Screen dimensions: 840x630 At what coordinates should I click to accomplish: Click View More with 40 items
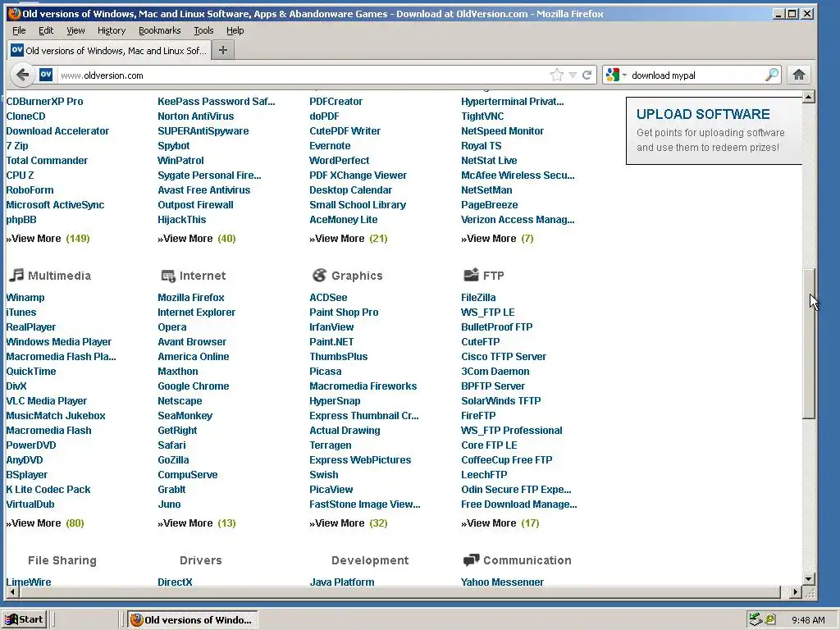(197, 239)
